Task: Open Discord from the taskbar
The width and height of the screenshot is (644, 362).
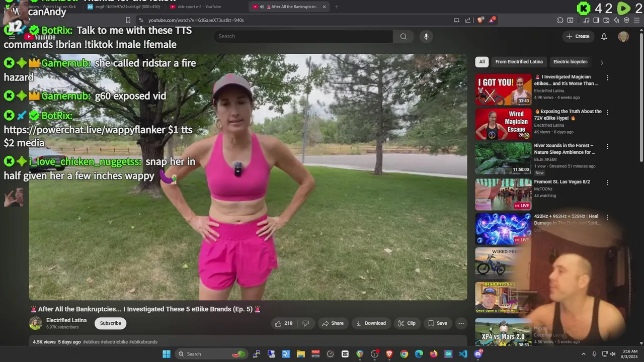Action: coord(478,354)
